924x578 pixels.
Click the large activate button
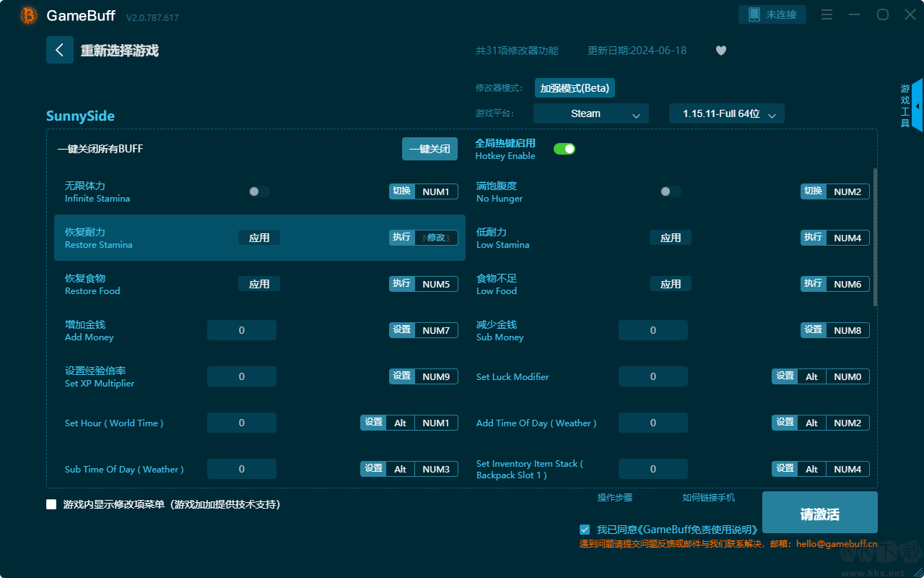coord(819,513)
